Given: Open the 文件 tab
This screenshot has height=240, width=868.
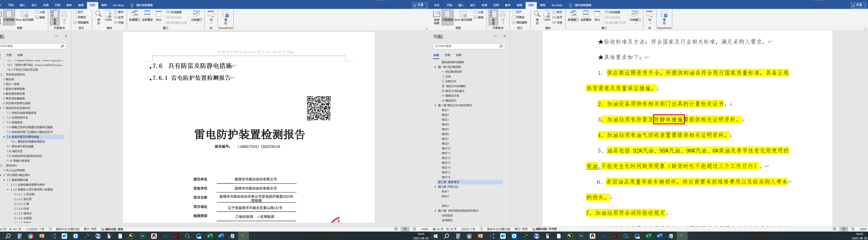Looking at the screenshot, I should coord(437,5).
